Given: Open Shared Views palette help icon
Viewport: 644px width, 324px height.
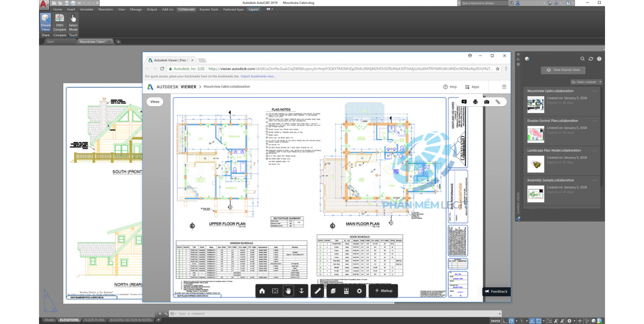Looking at the screenshot, I should click(x=599, y=59).
